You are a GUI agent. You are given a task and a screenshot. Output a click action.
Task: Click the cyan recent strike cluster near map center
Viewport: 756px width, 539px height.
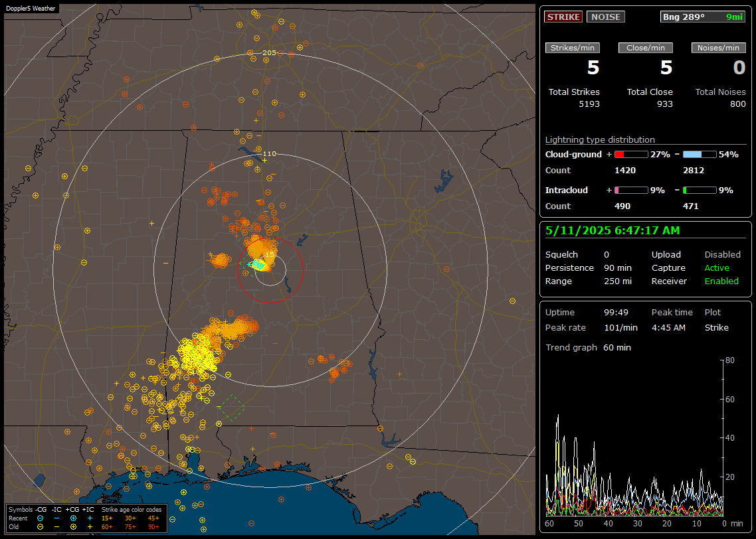258,264
